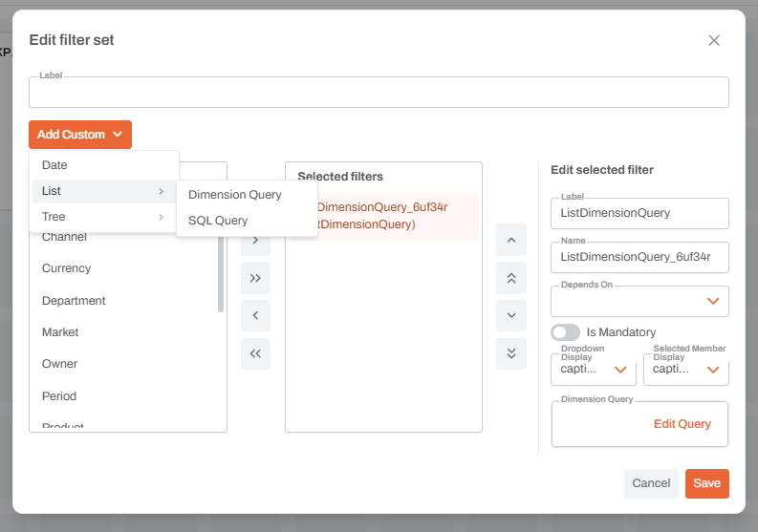The image size is (758, 532).
Task: Open the Selected Member Display dropdown
Action: tap(686, 370)
